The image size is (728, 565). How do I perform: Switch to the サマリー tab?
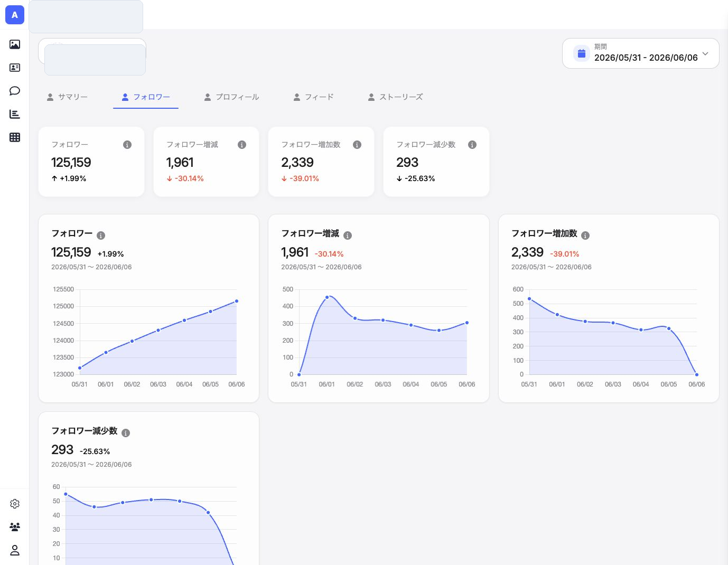pos(67,97)
